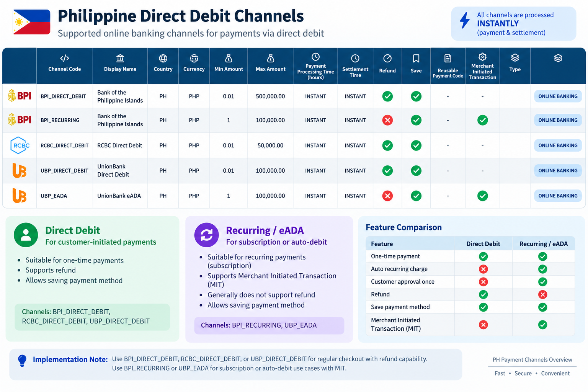This screenshot has width=588, height=392.
Task: Click the 500,000.00 max amount cell
Action: [x=270, y=96]
